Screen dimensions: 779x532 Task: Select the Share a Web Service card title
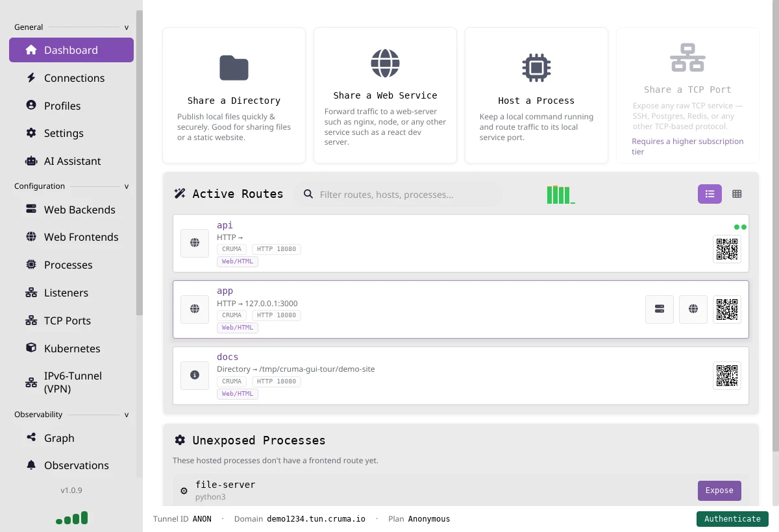pos(385,95)
